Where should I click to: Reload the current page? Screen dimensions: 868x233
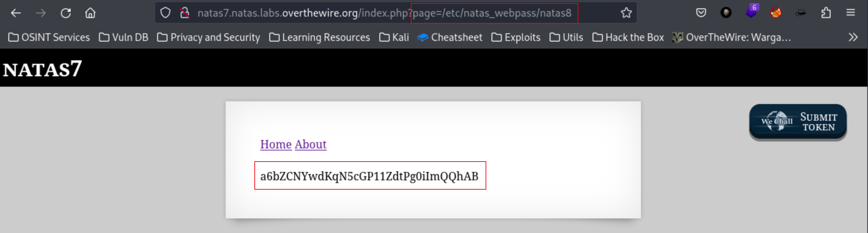(66, 13)
